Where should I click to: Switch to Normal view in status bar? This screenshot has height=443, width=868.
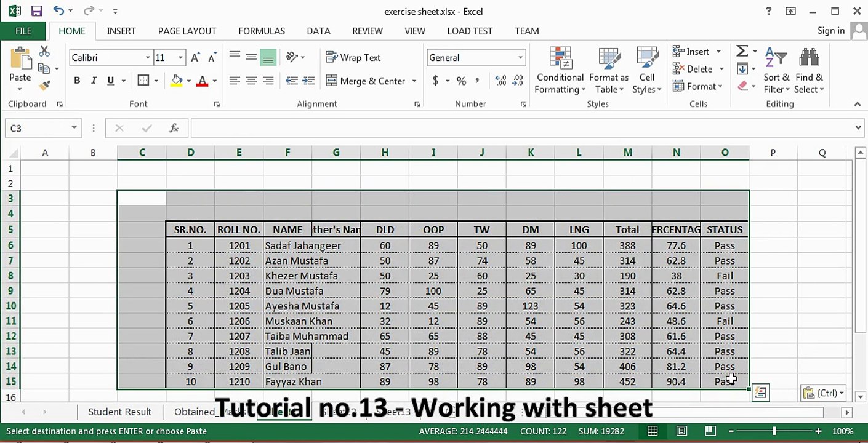[x=653, y=431]
